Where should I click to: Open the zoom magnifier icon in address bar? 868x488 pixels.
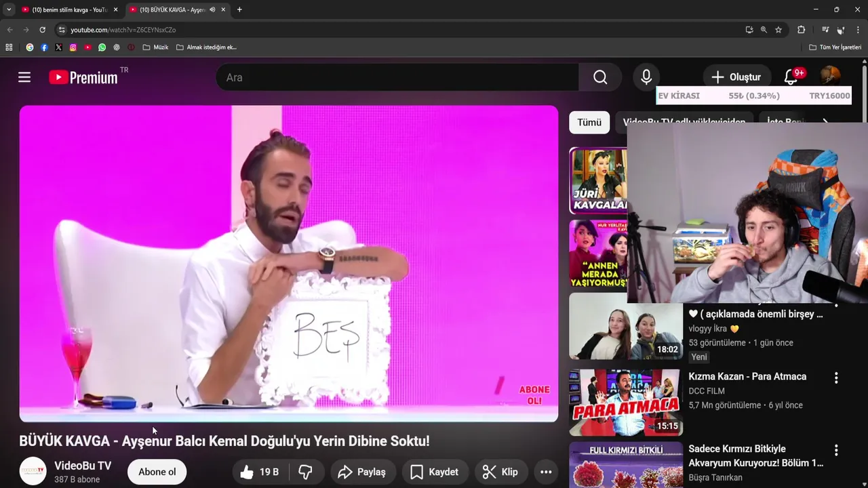(x=764, y=30)
